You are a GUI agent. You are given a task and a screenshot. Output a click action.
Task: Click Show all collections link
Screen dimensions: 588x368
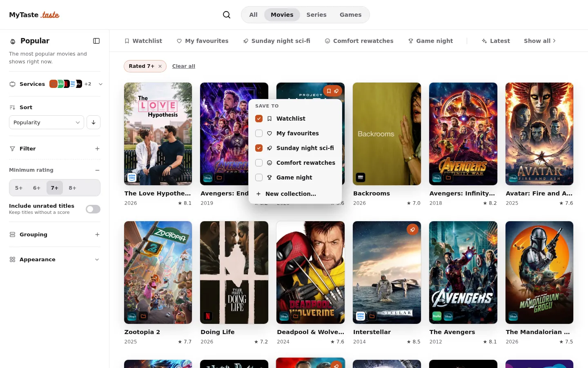coord(540,41)
